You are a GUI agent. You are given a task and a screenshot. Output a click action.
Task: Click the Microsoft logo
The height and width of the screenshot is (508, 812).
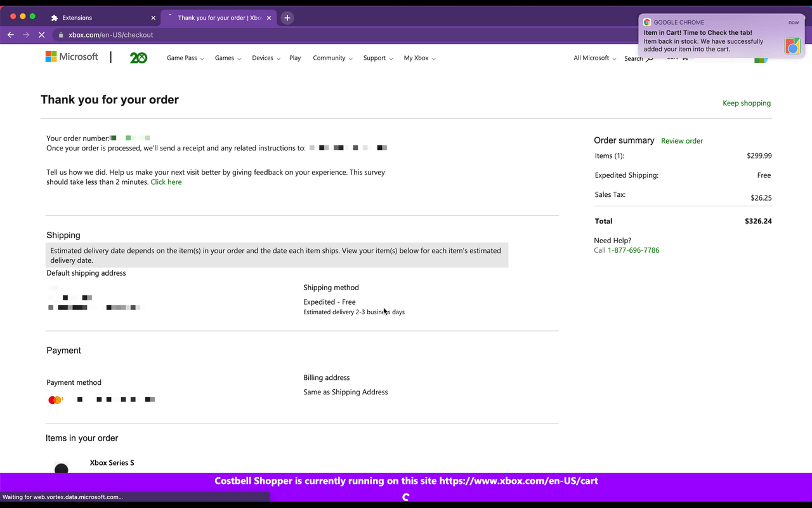point(72,57)
